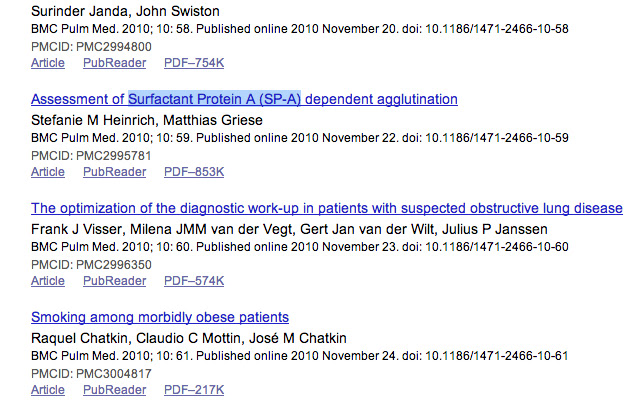The image size is (640, 400).
Task: Open PubReader for the Janda and Swiston paper
Action: click(115, 63)
